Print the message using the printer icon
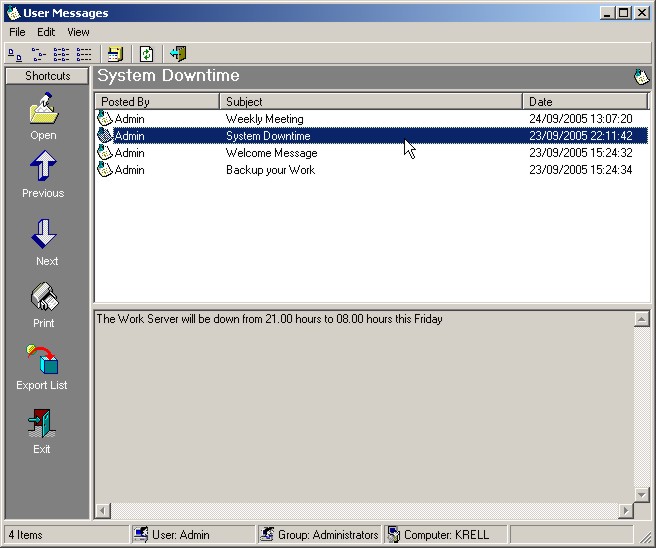The image size is (656, 548). 44,298
